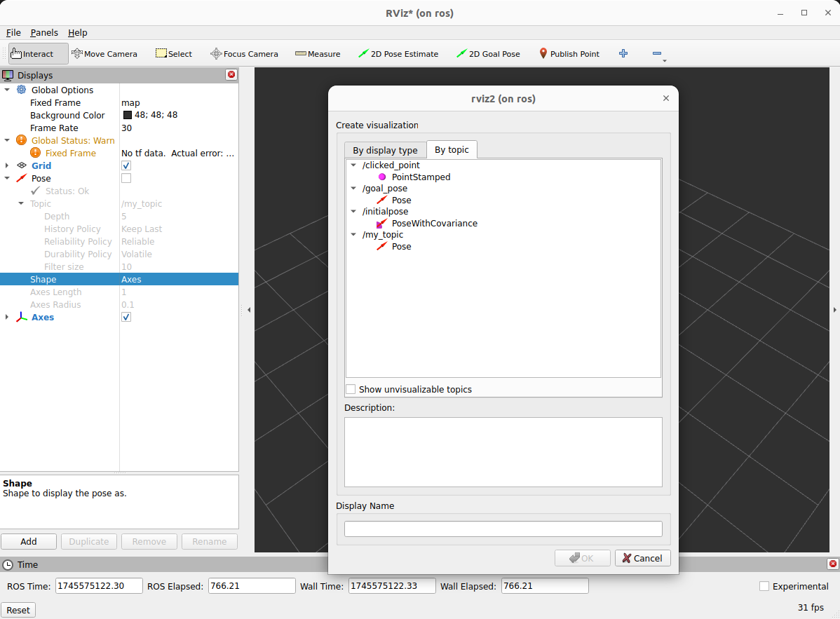This screenshot has width=840, height=619.
Task: Click the PoseWithCovariance icon
Action: (382, 224)
